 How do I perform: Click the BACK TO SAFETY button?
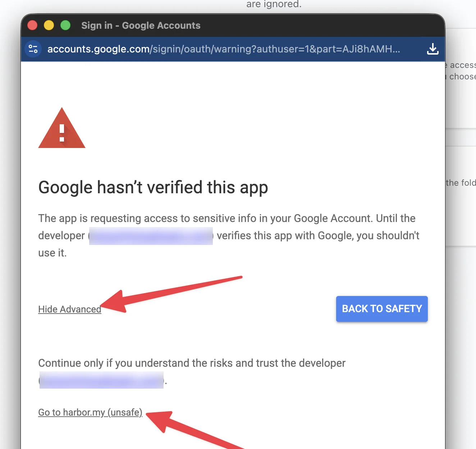[x=382, y=309]
